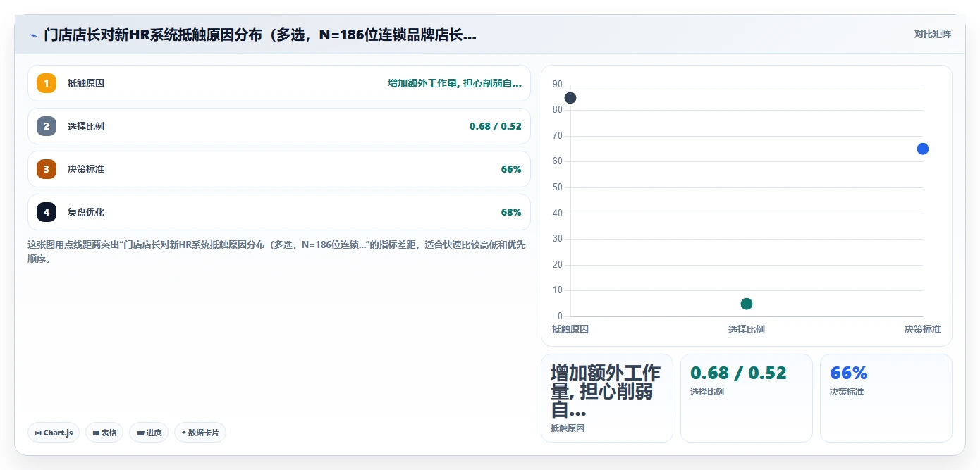Click the dark data point at 85
The width and height of the screenshot is (980, 470).
tap(570, 98)
